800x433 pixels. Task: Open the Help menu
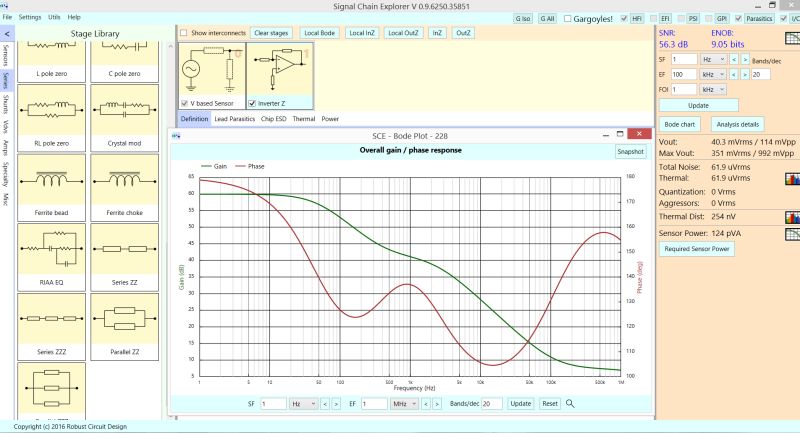pos(74,17)
